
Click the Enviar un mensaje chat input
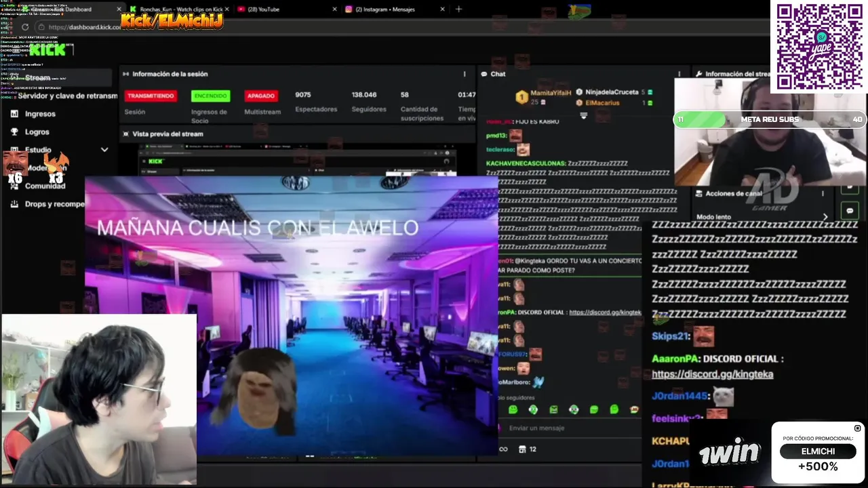(570, 428)
